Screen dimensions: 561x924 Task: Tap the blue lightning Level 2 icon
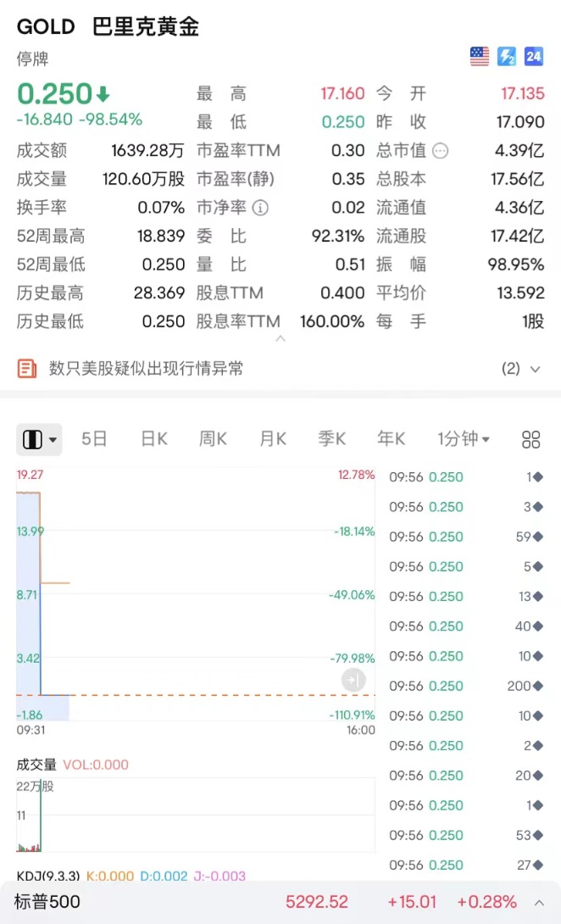click(507, 57)
